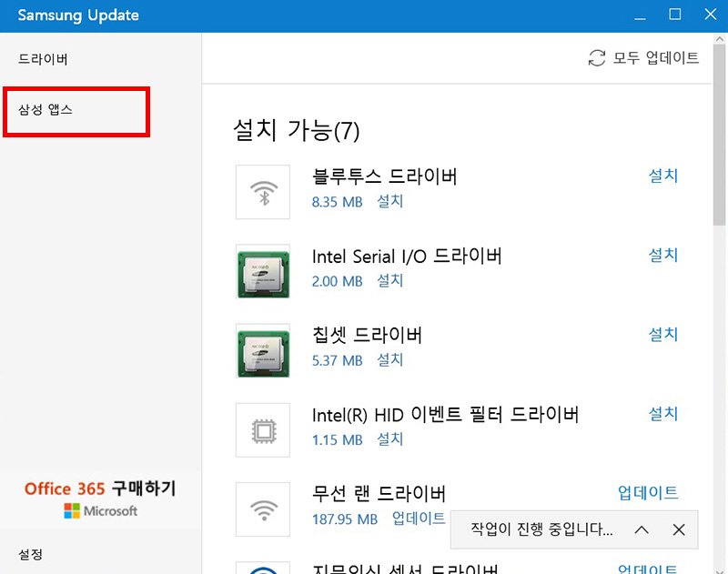Viewport: 728px width, 574px height.
Task: Open the Office 365 구매하기 banner
Action: [x=100, y=499]
